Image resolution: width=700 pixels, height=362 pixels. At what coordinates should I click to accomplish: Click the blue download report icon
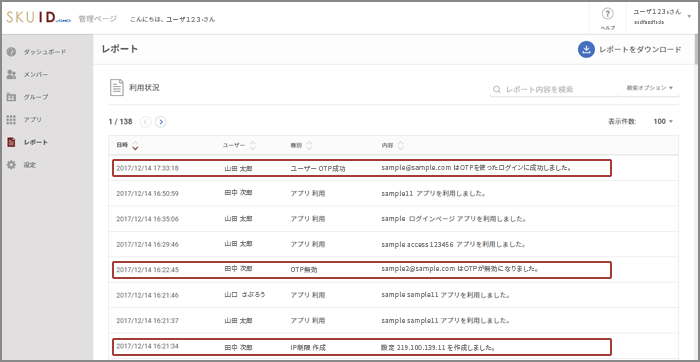coord(586,50)
